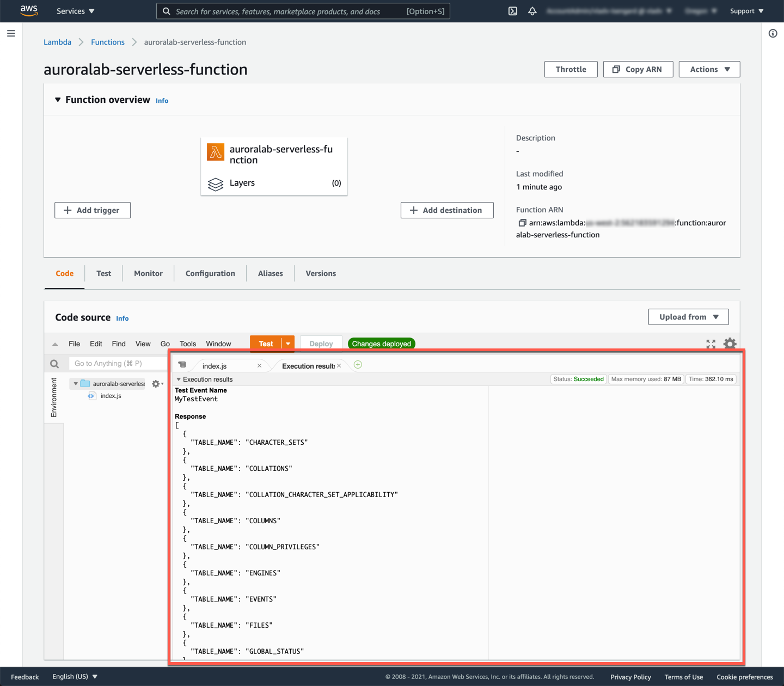Screen dimensions: 784x686
Task: Add a new editor tab with plus icon
Action: click(x=358, y=365)
